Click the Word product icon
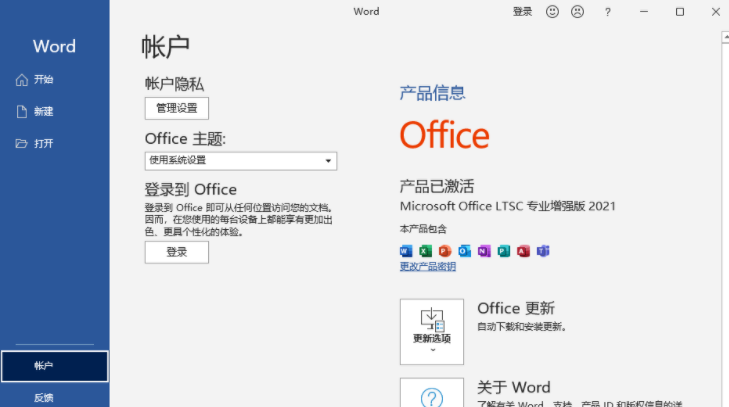Screen dimensions: 729x407 406,251
